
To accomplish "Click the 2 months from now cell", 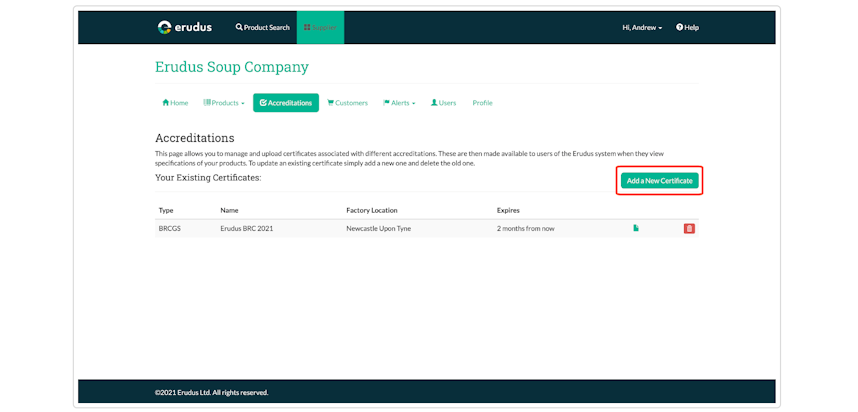I will click(x=525, y=229).
